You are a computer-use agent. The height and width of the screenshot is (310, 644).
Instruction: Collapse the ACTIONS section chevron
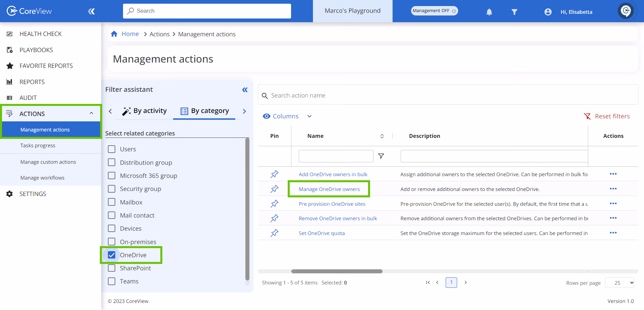[91, 113]
